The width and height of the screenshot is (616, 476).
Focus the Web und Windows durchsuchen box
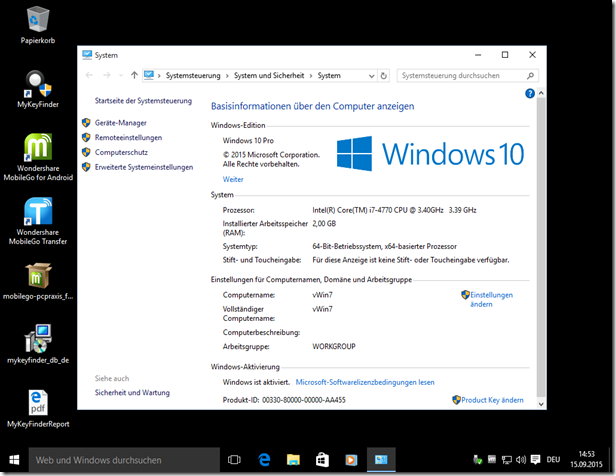(x=124, y=460)
